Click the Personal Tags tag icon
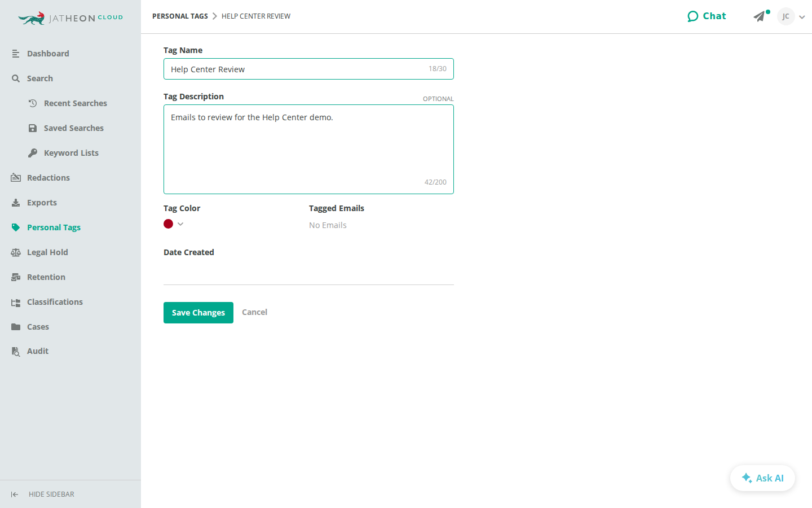The height and width of the screenshot is (508, 812). pos(16,227)
